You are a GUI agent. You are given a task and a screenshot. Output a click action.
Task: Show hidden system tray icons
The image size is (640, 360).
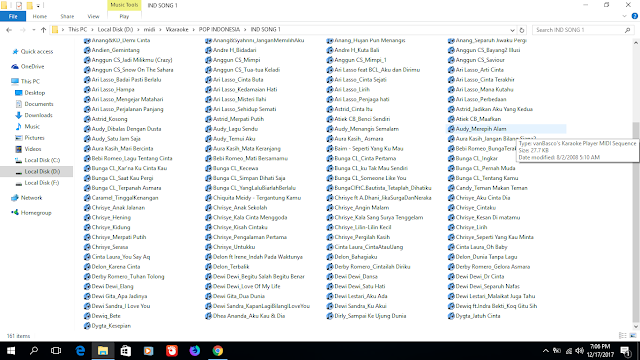pyautogui.click(x=545, y=351)
